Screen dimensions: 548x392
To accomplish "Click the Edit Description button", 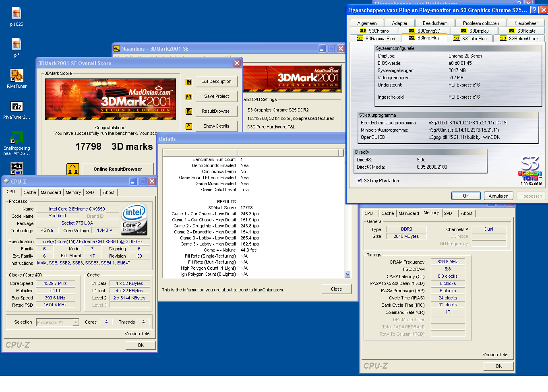I will pos(217,82).
